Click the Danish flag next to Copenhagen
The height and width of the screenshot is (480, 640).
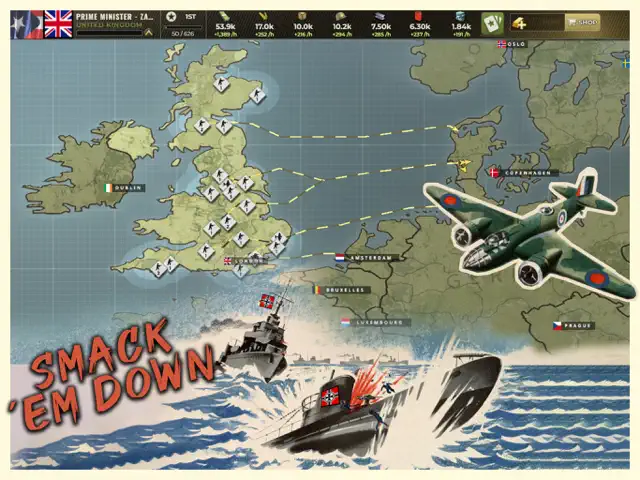[x=495, y=173]
